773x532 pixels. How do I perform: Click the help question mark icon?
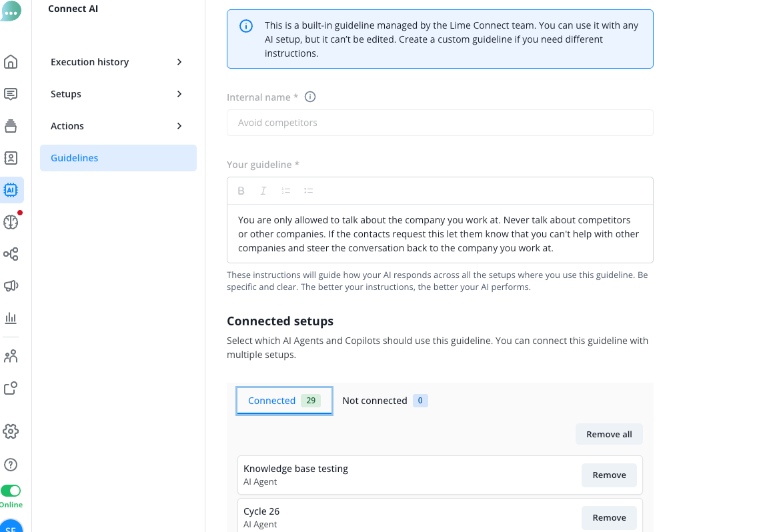pyautogui.click(x=11, y=465)
